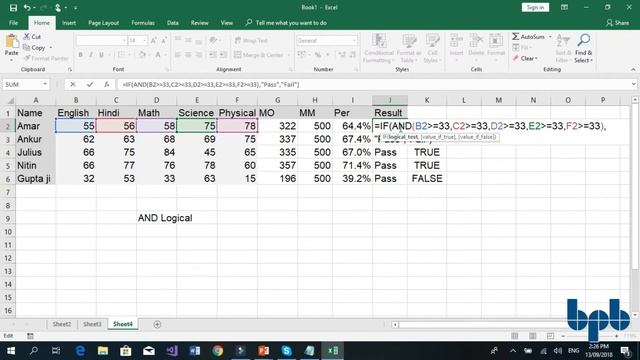This screenshot has height=360, width=640.
Task: Open File Explorer from the taskbar
Action: [103, 351]
